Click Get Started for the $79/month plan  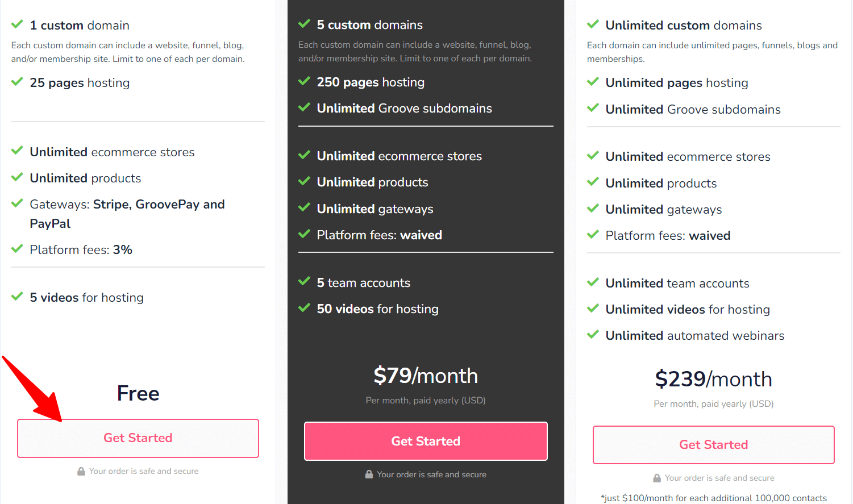426,441
